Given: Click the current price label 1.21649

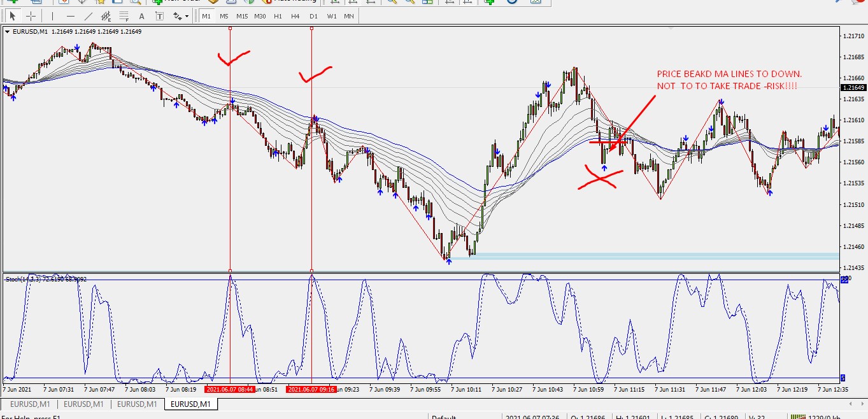Looking at the screenshot, I should [853, 87].
